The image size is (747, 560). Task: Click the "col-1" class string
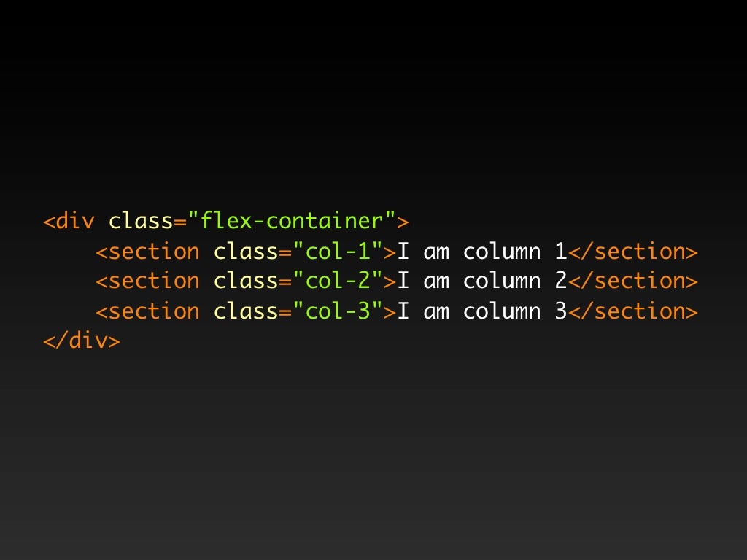[338, 252]
